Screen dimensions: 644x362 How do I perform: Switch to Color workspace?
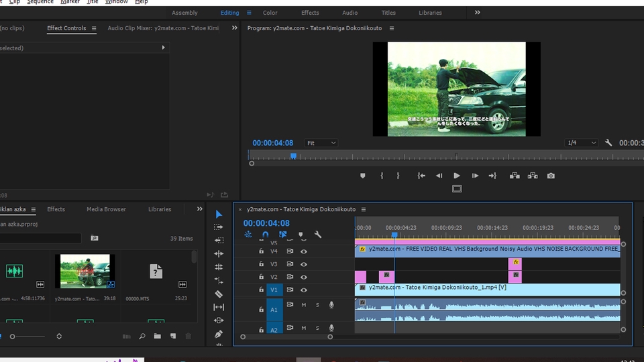point(270,13)
